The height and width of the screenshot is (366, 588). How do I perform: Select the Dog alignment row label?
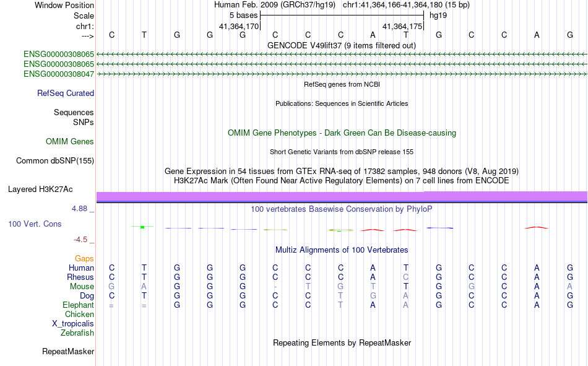tap(87, 296)
